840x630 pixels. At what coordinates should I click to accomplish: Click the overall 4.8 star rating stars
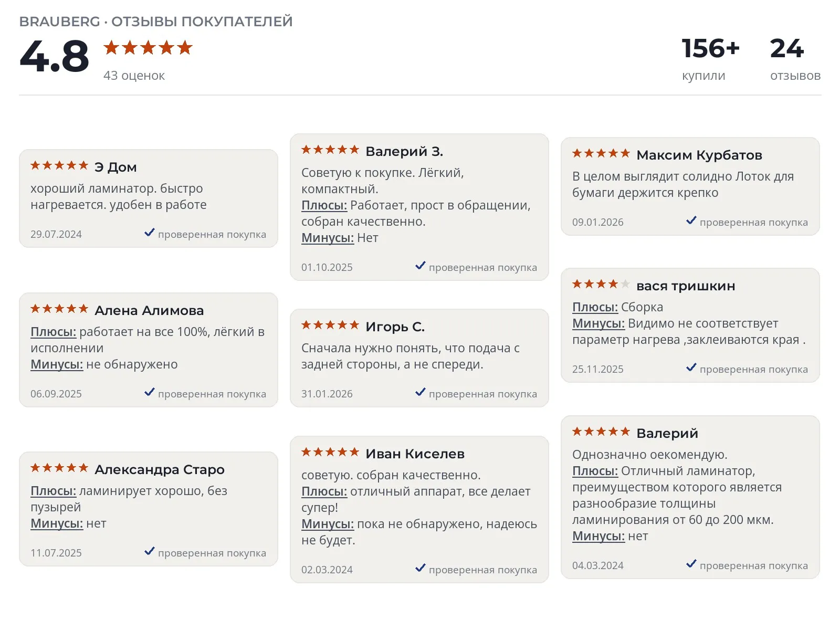(x=148, y=48)
